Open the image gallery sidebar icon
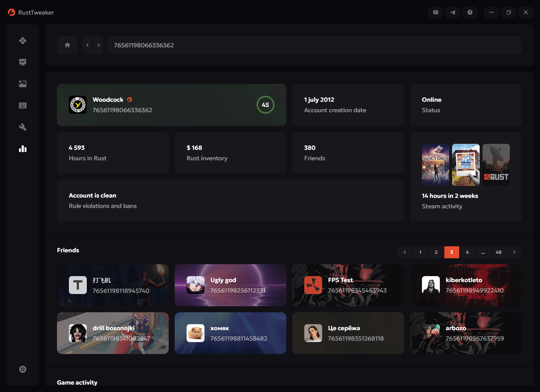Screen dimensions: 540x392 (23, 84)
